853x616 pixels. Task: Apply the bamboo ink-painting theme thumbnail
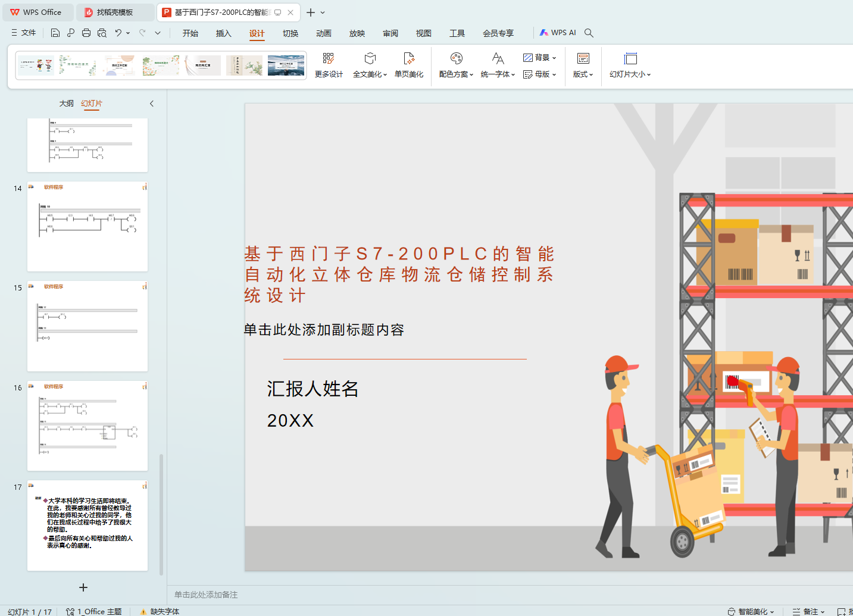point(245,65)
